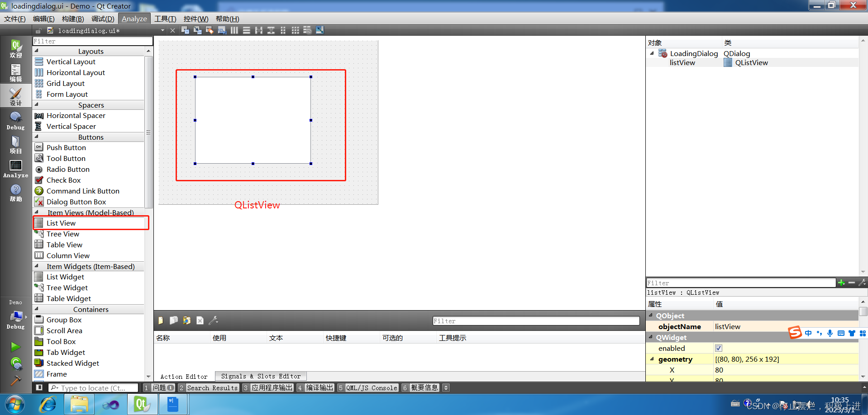This screenshot has width=868, height=415.
Task: Collapse the Buttons category
Action: [37, 137]
